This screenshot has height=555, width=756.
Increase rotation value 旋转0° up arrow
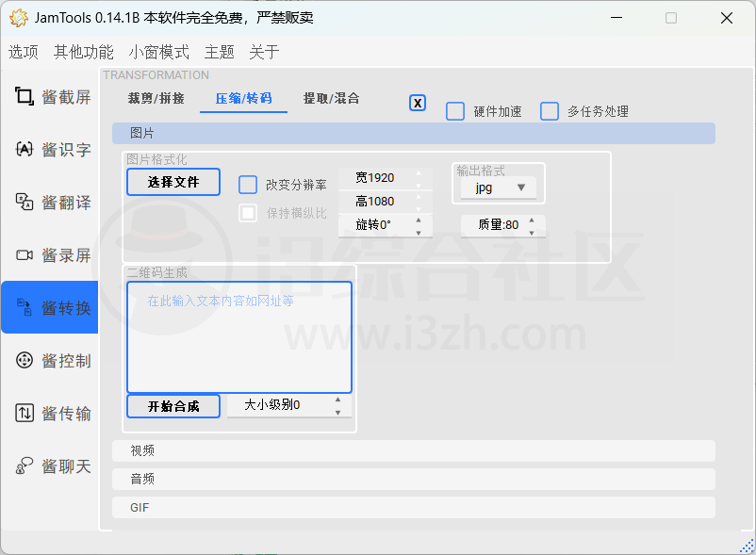point(419,220)
